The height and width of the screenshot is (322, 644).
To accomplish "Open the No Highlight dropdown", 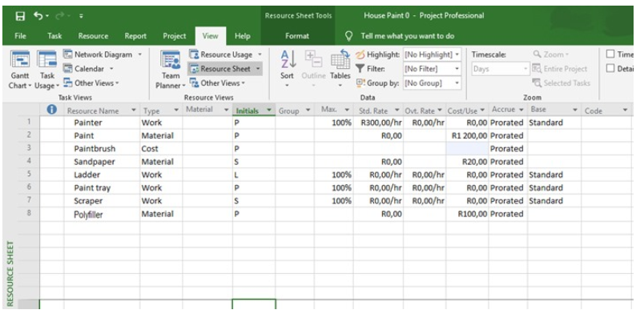I will tap(432, 54).
